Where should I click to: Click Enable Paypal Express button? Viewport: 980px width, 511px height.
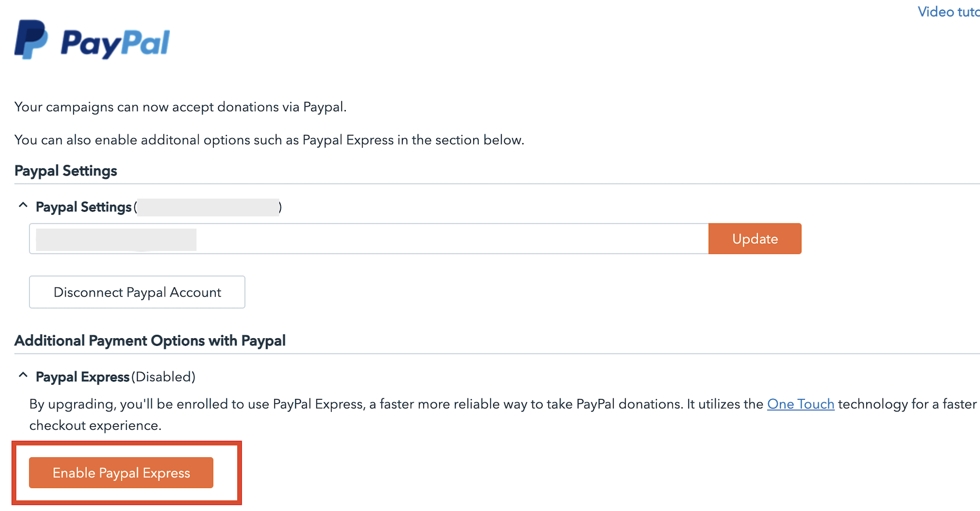121,473
